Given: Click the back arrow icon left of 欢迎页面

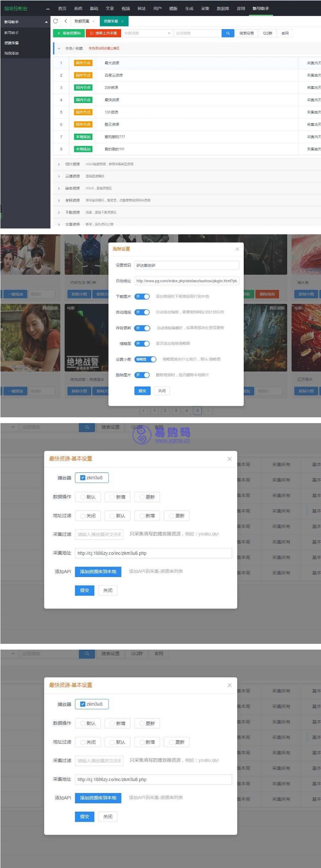Looking at the screenshot, I should click(66, 21).
